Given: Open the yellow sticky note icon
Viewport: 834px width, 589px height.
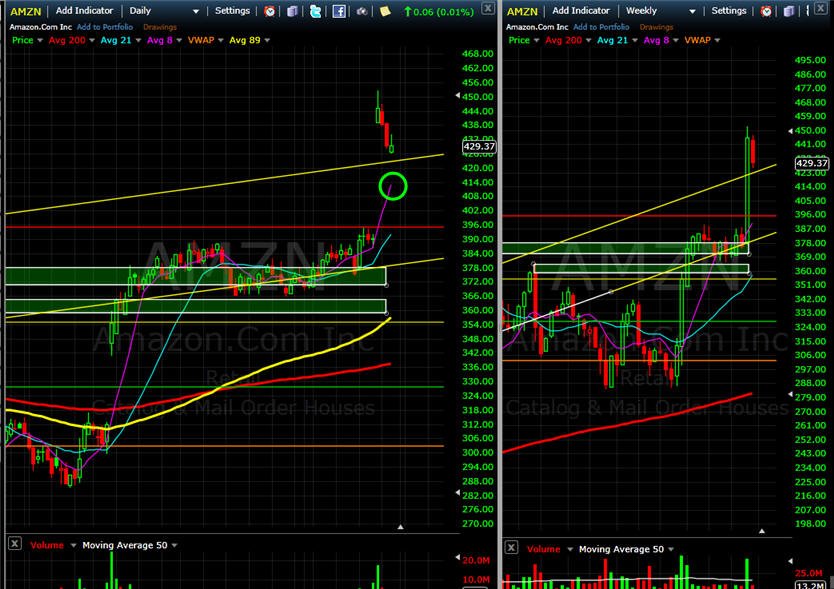Looking at the screenshot, I should click(x=385, y=11).
